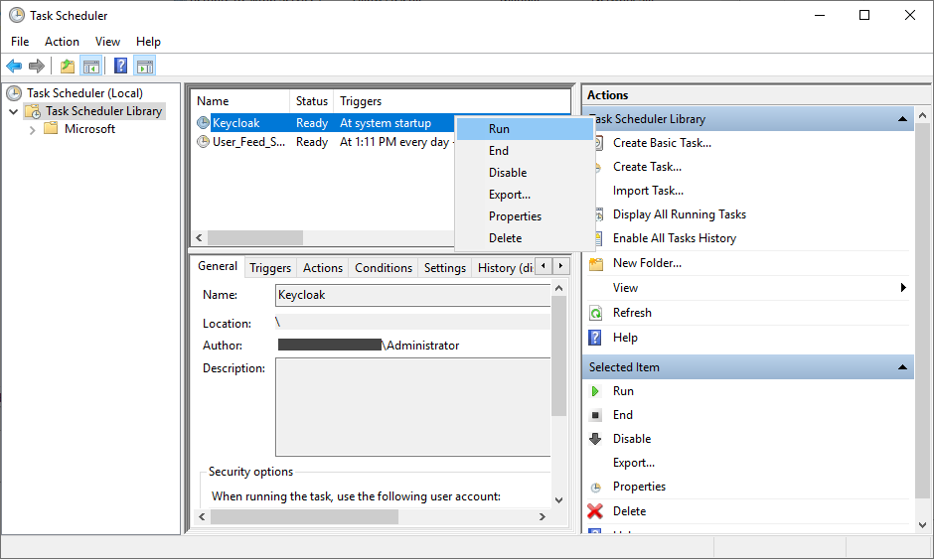Toggle Show/Hide Console Tree toolbar icon
This screenshot has width=934, height=560.
pyautogui.click(x=91, y=67)
